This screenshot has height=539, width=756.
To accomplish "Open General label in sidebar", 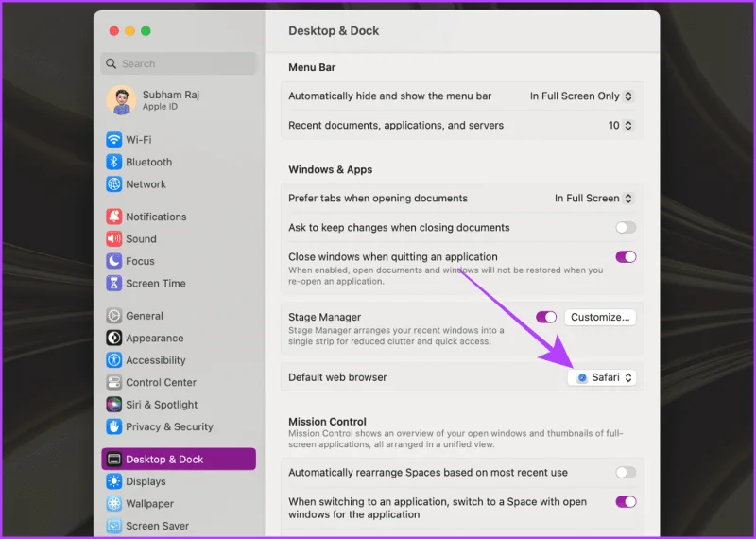I will pos(145,316).
